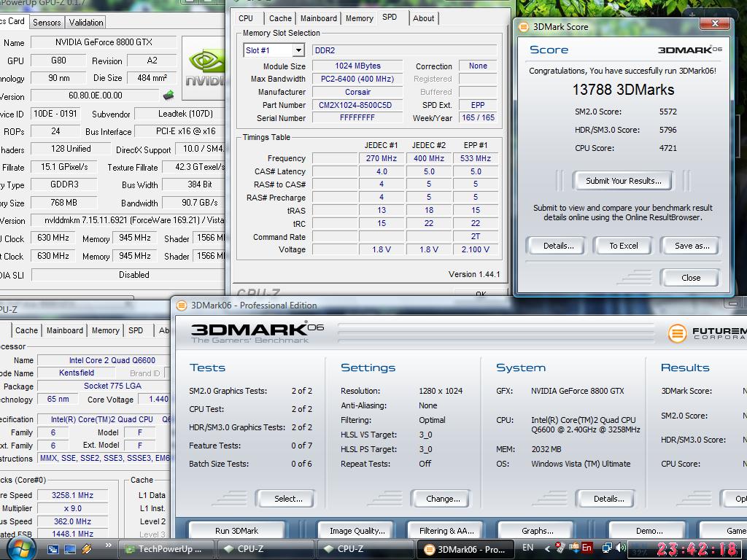Click the Futuremark orange logo icon

tap(677, 332)
